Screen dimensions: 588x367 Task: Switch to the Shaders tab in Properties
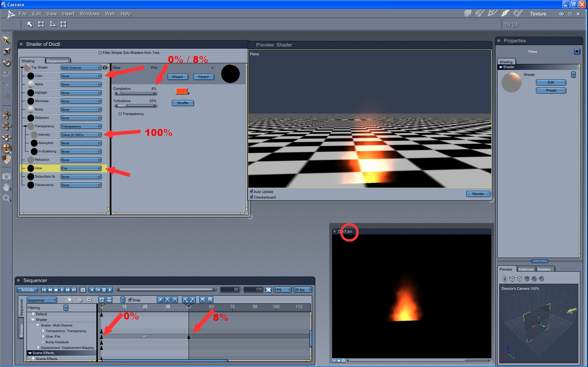pyautogui.click(x=544, y=269)
